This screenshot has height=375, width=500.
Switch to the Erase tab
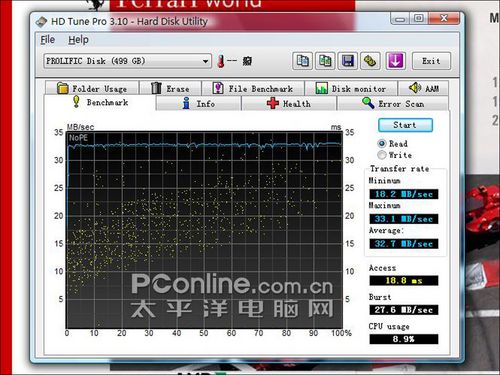tap(170, 88)
